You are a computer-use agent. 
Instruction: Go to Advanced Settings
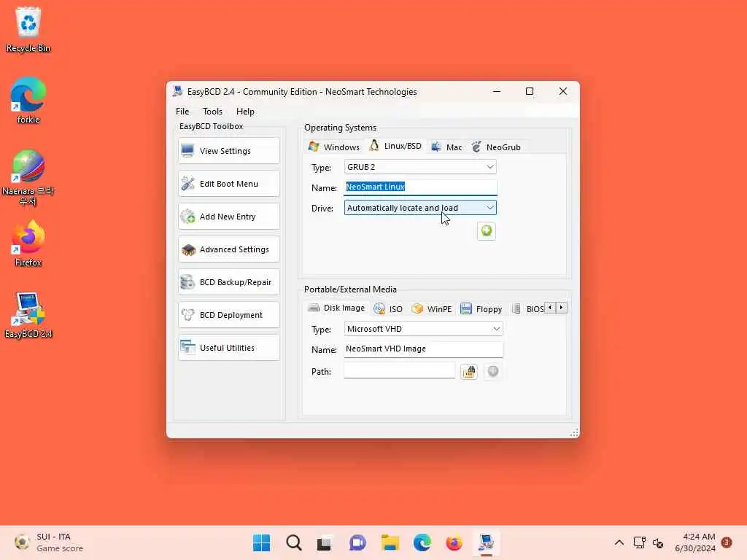228,249
